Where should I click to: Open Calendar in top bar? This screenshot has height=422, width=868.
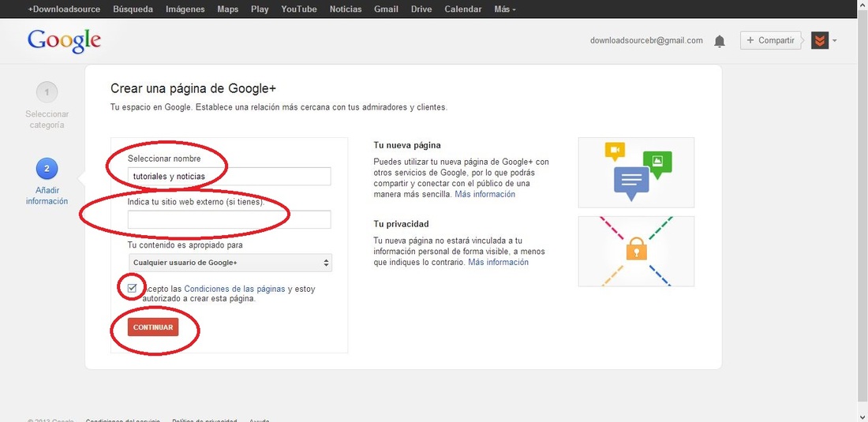pos(462,9)
